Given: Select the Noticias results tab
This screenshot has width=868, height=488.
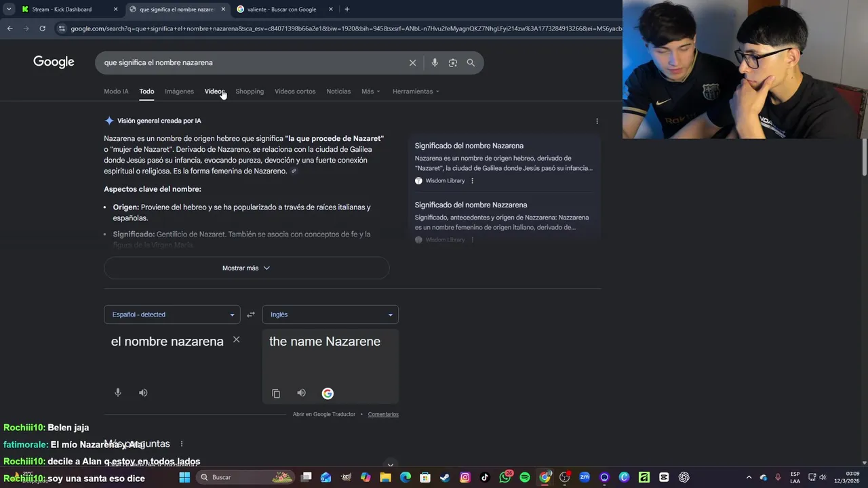Looking at the screenshot, I should pyautogui.click(x=338, y=91).
